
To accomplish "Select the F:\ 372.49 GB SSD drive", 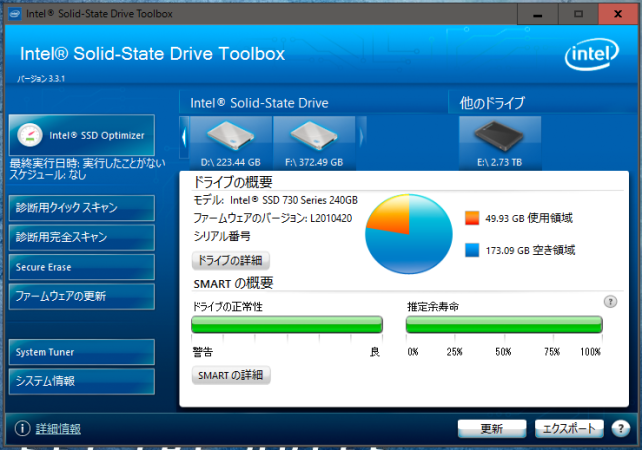I will [x=314, y=143].
